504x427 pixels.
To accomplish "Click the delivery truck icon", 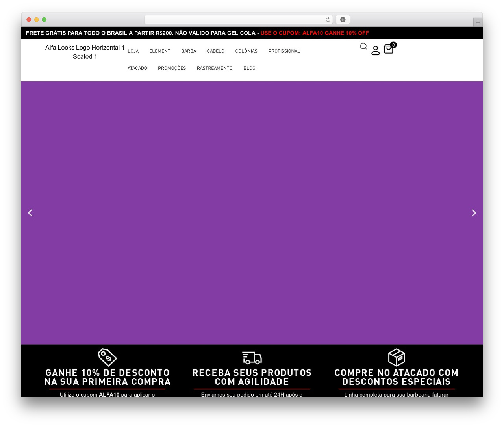I will [x=252, y=358].
